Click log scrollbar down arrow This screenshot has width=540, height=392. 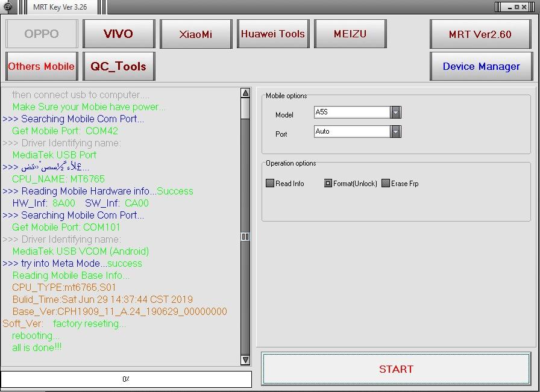(x=245, y=360)
